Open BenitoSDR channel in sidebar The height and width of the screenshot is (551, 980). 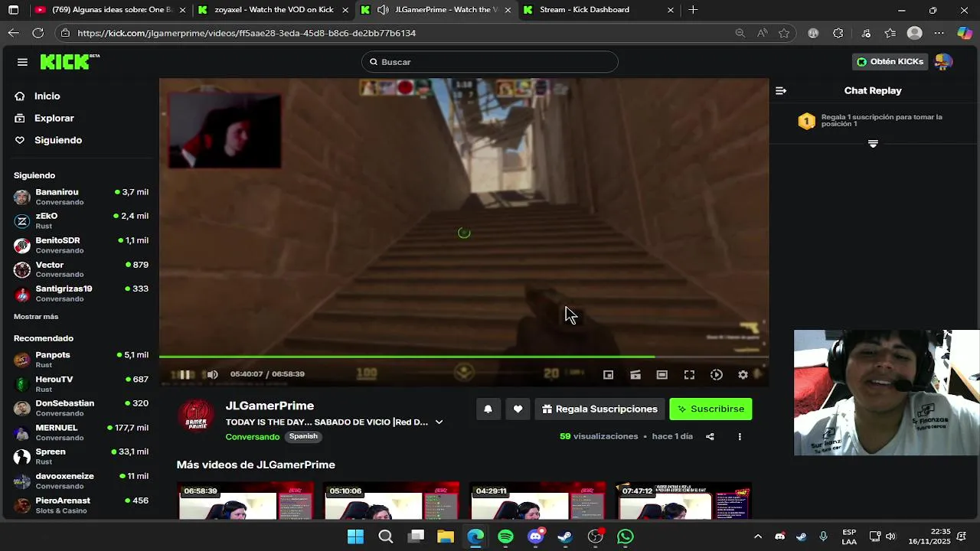click(80, 246)
